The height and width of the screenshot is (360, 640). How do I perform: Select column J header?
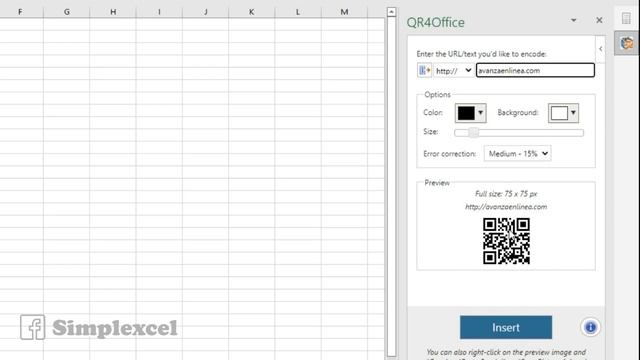click(206, 12)
